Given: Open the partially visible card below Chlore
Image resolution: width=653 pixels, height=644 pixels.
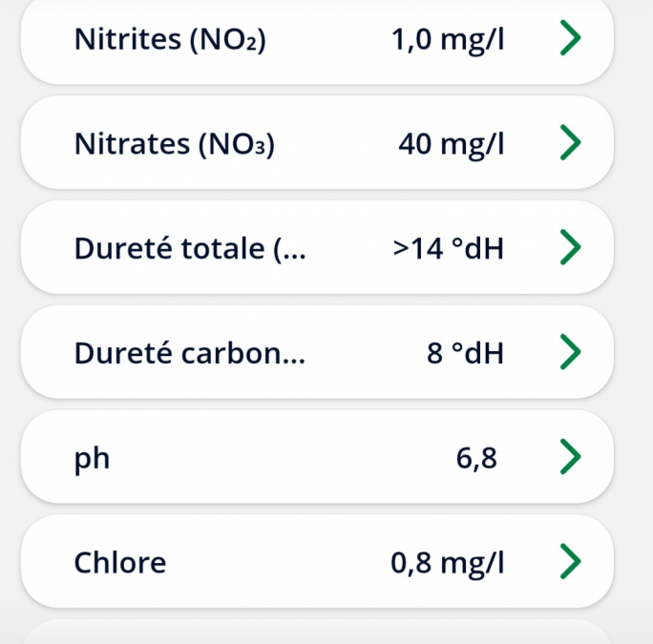Looking at the screenshot, I should click(317, 632).
